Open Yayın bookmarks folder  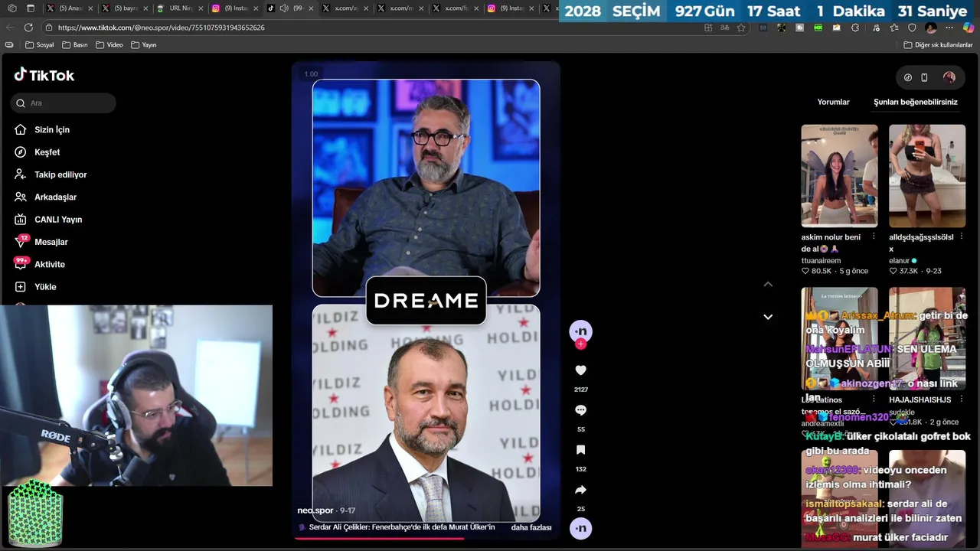point(143,45)
